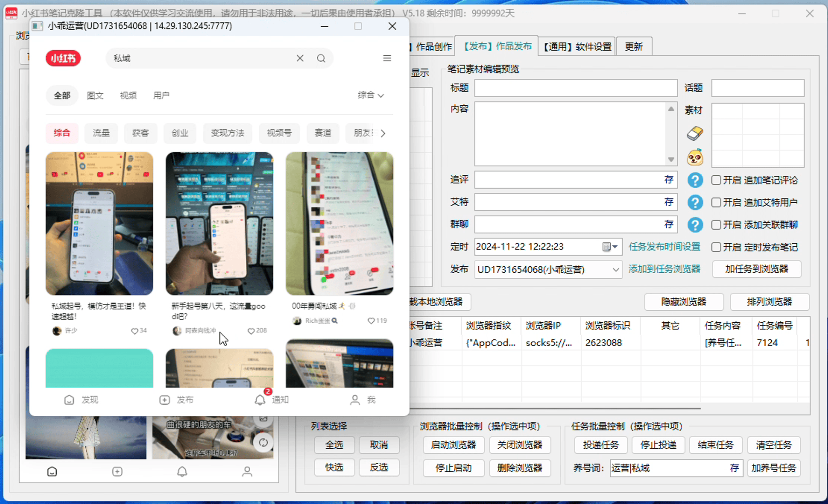
Task: Click 排列浏览器 button
Action: pos(769,302)
